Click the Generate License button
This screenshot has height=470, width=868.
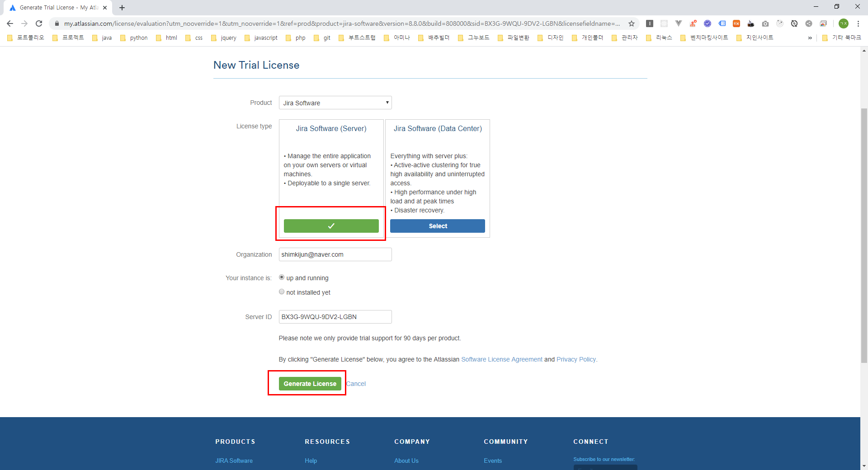(x=310, y=384)
